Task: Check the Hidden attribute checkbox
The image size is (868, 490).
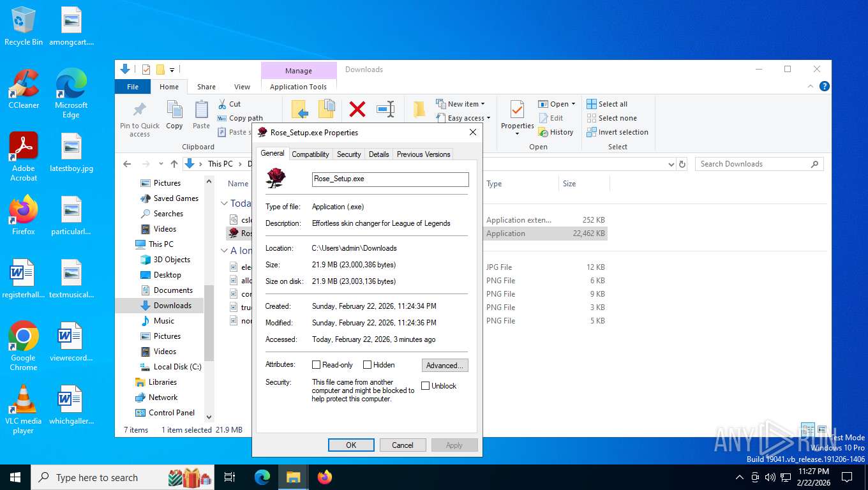Action: [367, 365]
